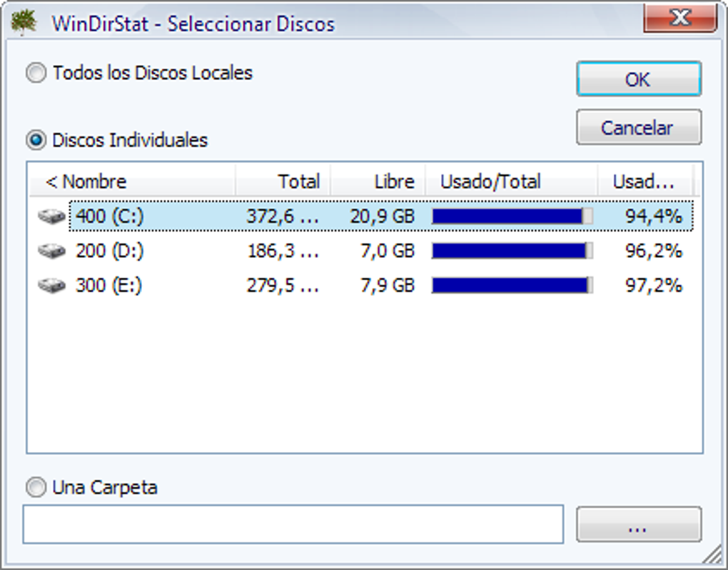Open folder browser with the ... button
This screenshot has height=570, width=728.
point(639,524)
